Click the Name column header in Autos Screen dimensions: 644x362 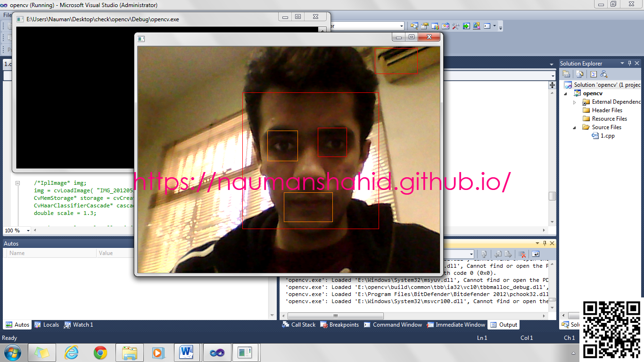51,253
